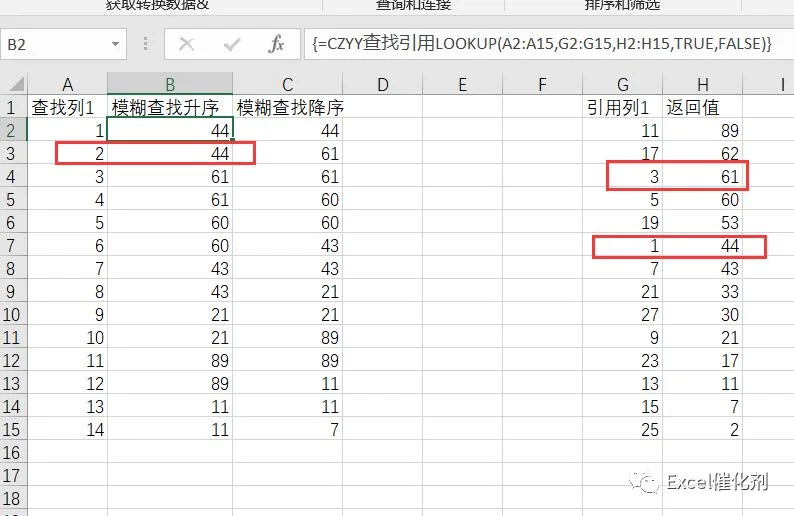Select row 15 header
The width and height of the screenshot is (794, 516).
tap(14, 429)
